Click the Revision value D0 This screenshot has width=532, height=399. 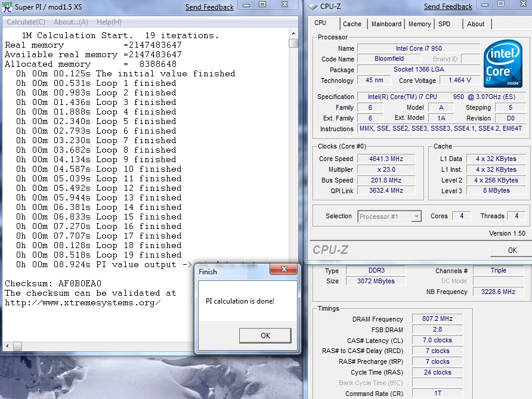(511, 118)
